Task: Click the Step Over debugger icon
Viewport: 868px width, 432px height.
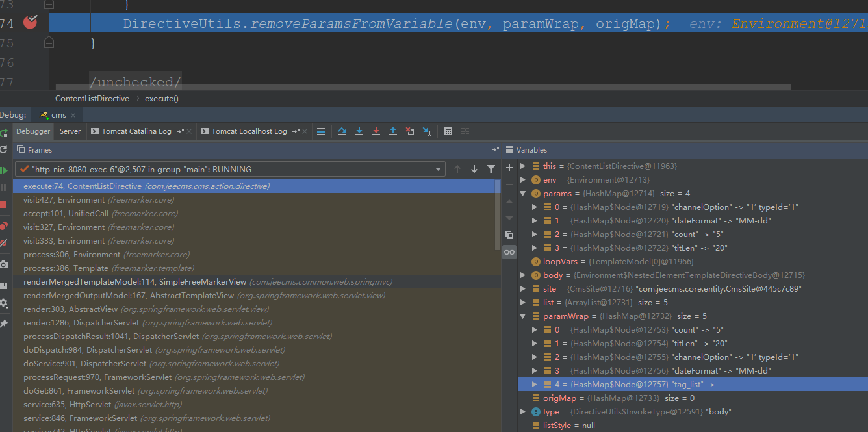Action: (x=342, y=131)
